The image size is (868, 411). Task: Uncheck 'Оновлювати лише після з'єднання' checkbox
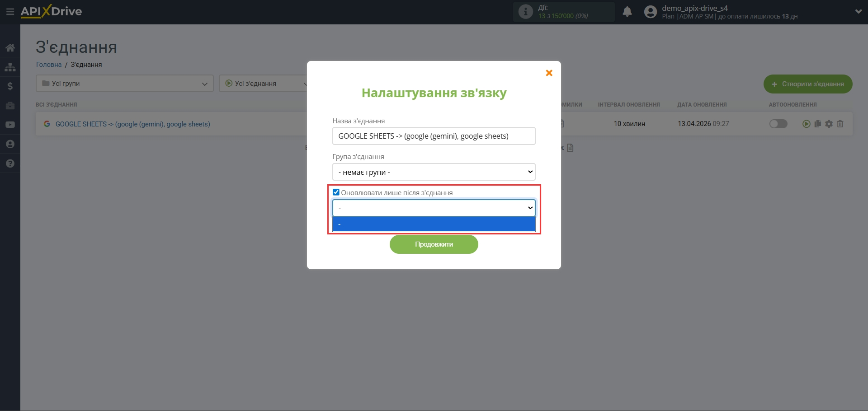pos(335,192)
